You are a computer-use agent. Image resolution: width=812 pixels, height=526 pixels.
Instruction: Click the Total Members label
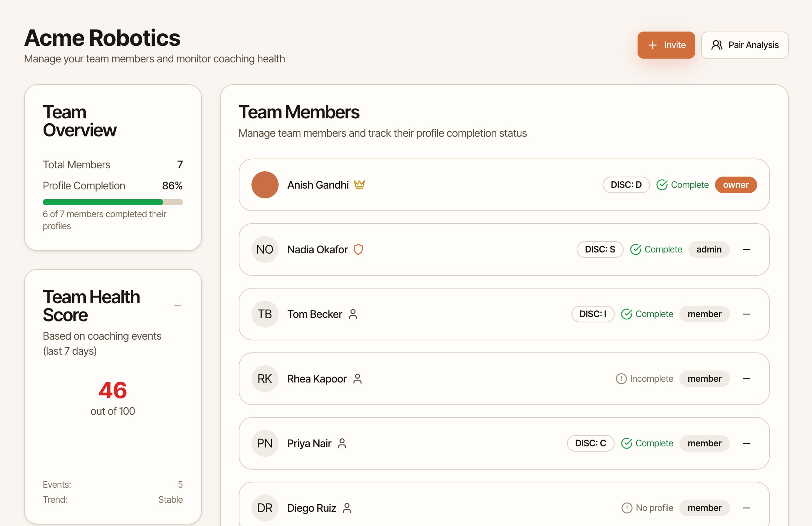(x=76, y=165)
